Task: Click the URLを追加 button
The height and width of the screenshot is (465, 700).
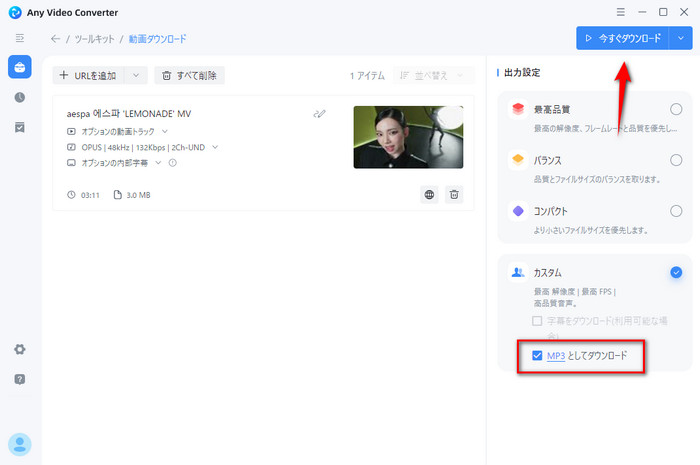Action: pyautogui.click(x=88, y=75)
